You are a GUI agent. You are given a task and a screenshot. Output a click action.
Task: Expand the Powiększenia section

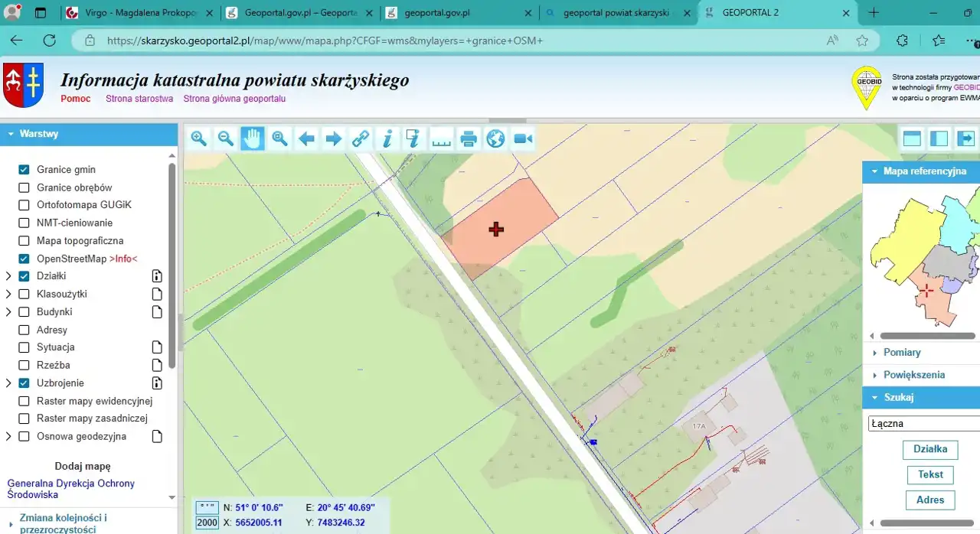[x=913, y=375]
